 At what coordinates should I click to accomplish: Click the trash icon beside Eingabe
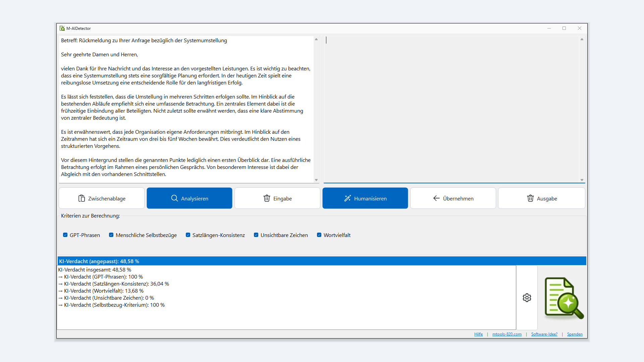(267, 198)
